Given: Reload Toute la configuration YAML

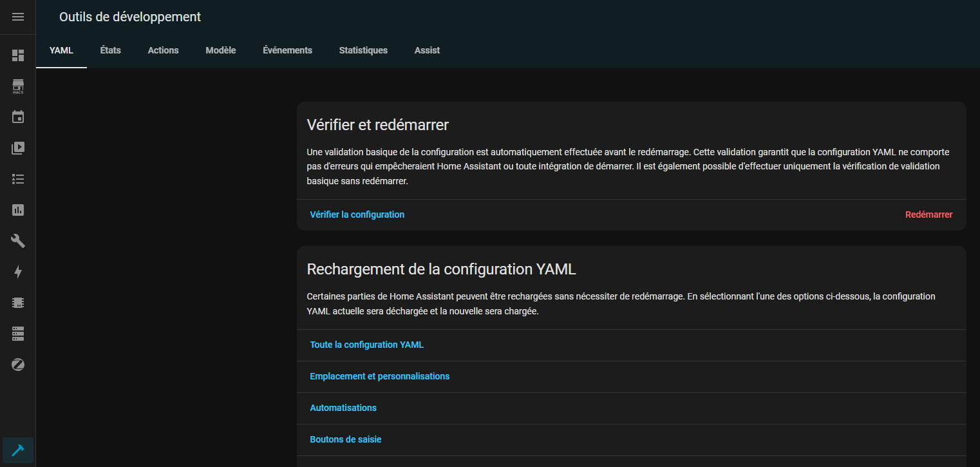Looking at the screenshot, I should [x=366, y=345].
